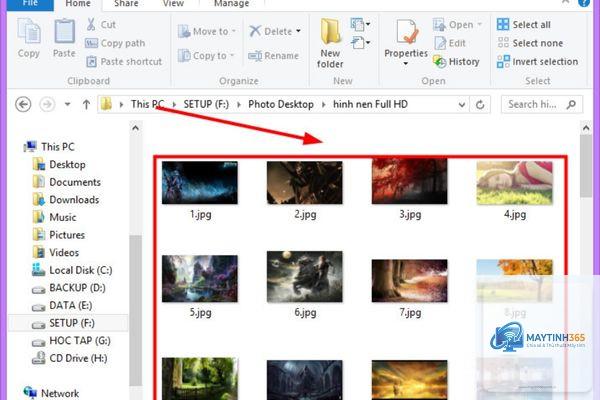
Task: Select This PC in navigation pane
Action: point(49,147)
